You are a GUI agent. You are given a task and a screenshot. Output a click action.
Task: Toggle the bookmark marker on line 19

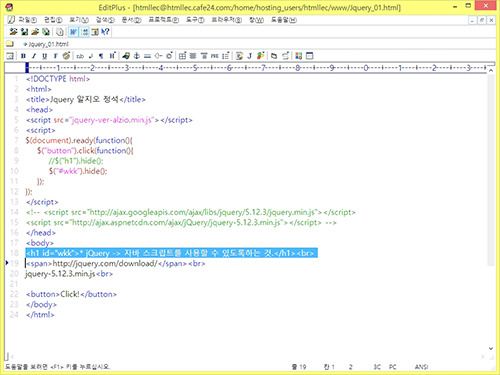coord(7,263)
